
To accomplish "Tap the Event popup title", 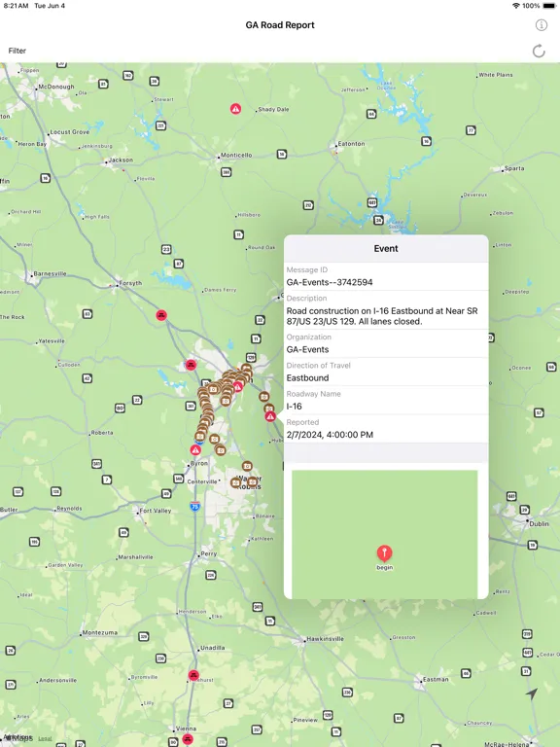I will point(386,248).
